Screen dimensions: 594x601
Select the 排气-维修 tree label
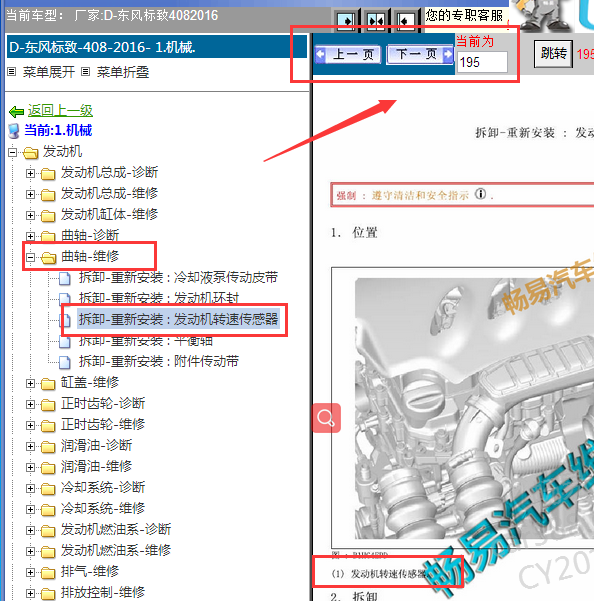point(90,571)
